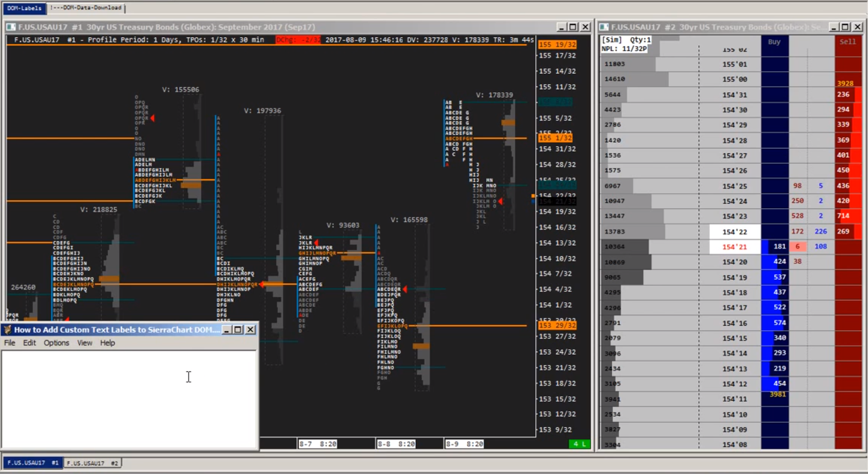Click the V: 178339 volume label on chart

click(495, 95)
